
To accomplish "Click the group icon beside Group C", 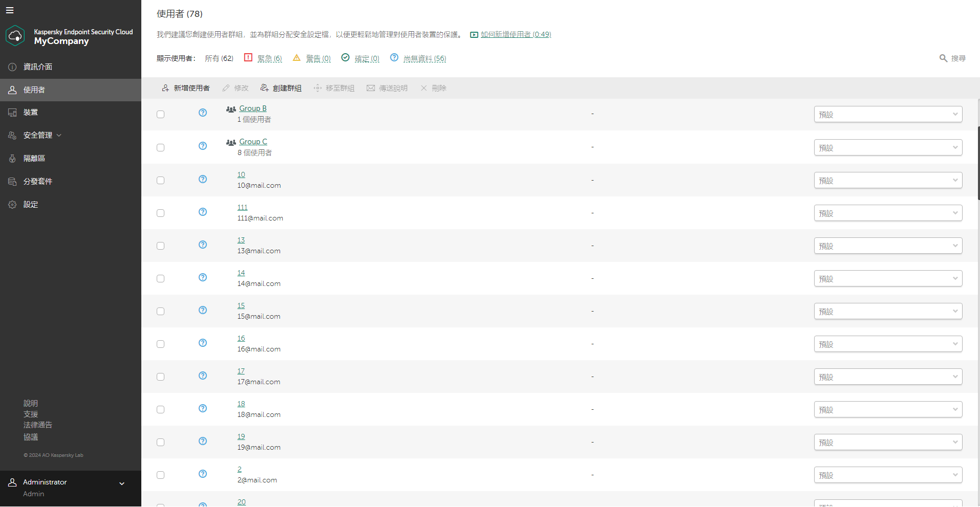I will (231, 142).
